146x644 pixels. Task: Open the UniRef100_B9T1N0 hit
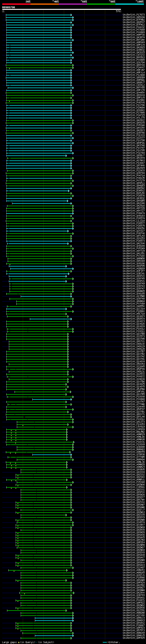coord(134,40)
